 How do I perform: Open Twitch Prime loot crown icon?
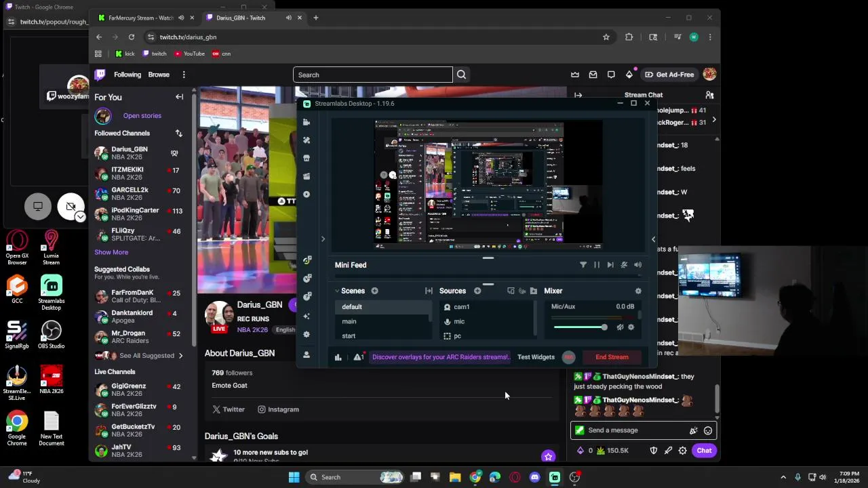tap(575, 75)
